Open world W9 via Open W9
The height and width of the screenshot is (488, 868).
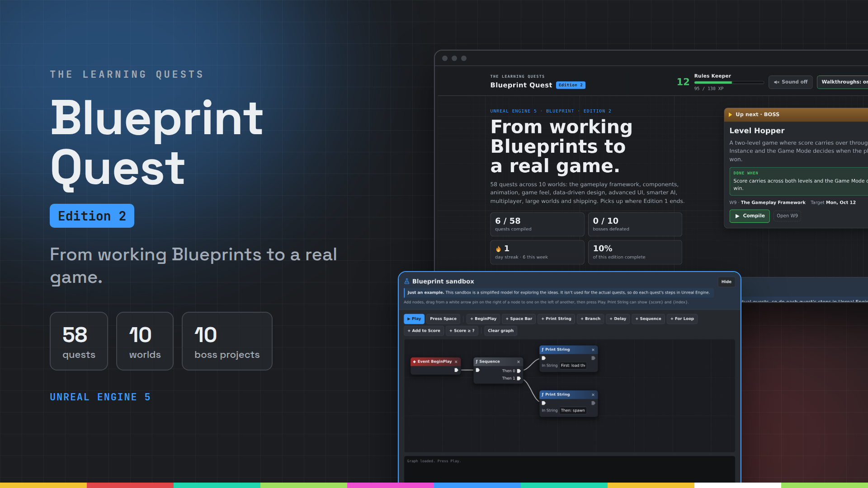coord(787,216)
